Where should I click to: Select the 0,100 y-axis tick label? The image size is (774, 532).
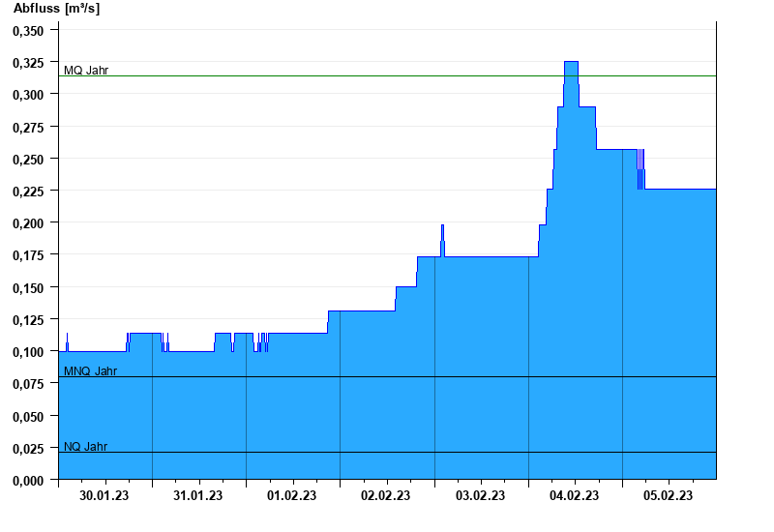tap(27, 352)
